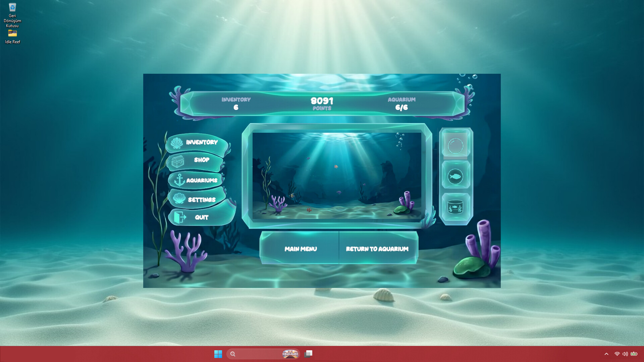This screenshot has width=644, height=362.
Task: Click the aquarium preview thumbnail
Action: pyautogui.click(x=337, y=176)
